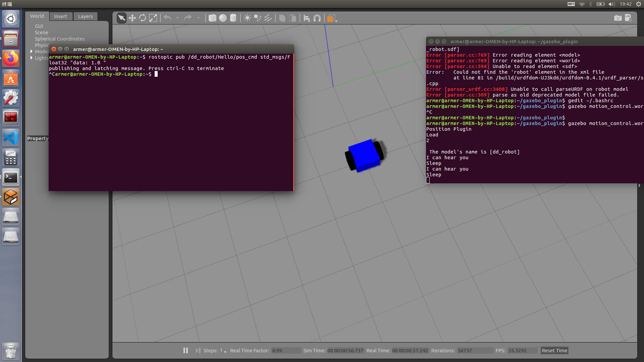Select Scene in the world tree
This screenshot has height=362, width=644.
[42, 33]
